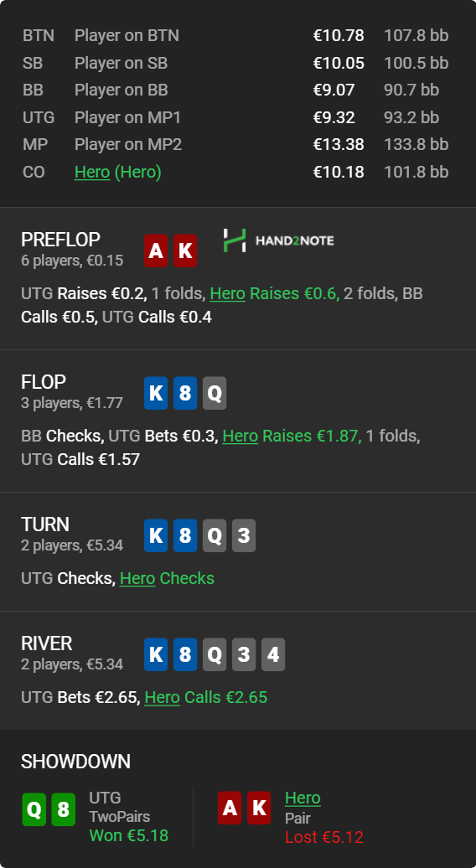This screenshot has height=868, width=476.
Task: Click the blue 8 card on the river
Action: click(x=185, y=654)
